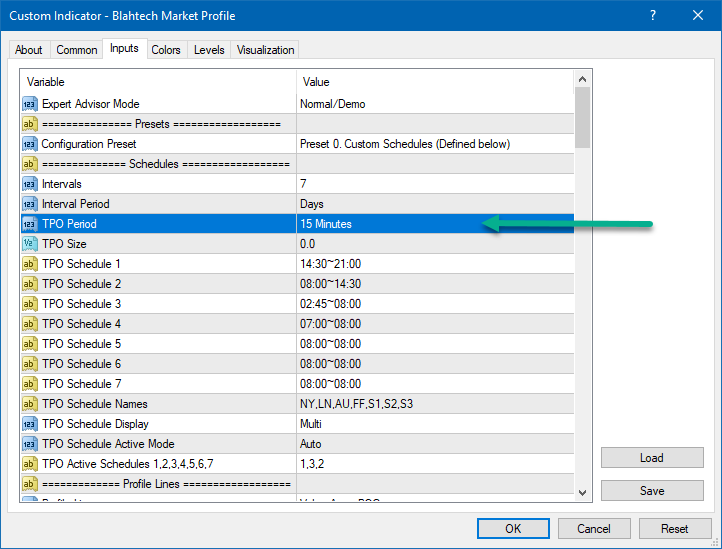Click the ab icon beside TPO Schedule 2
Screen dimensions: 722x549
coord(29,284)
